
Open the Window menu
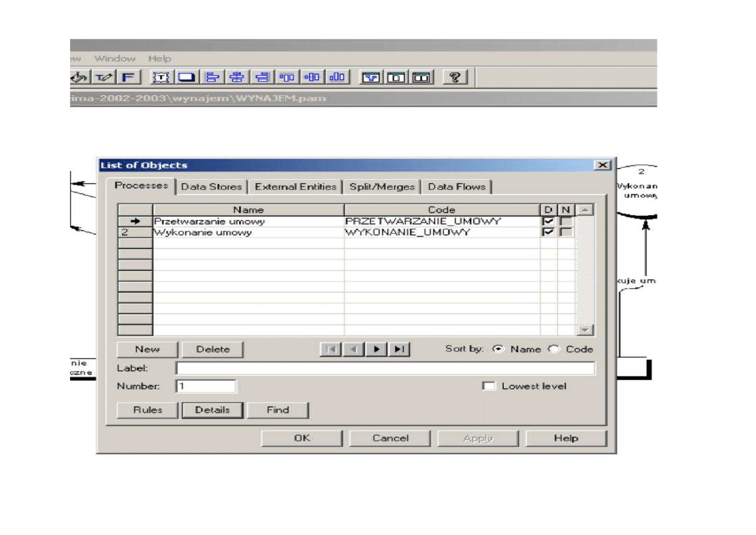(x=115, y=59)
